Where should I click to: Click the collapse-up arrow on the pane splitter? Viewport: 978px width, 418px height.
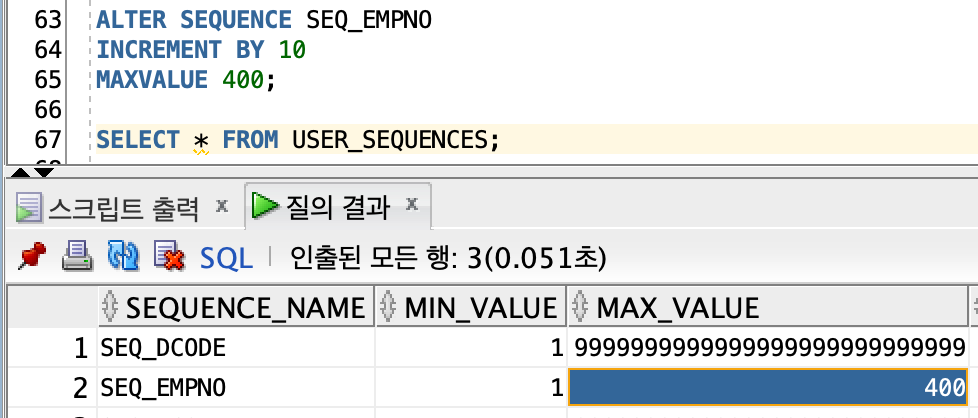pyautogui.click(x=20, y=172)
